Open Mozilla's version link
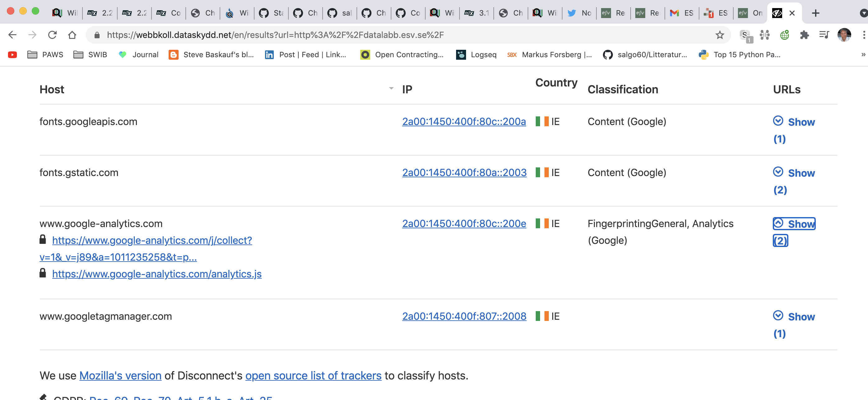 click(120, 375)
